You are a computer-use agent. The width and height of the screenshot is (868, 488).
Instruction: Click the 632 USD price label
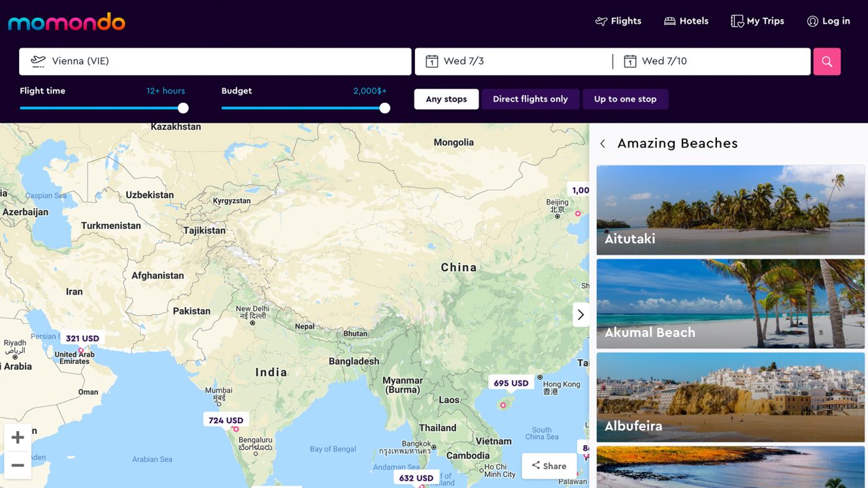416,478
